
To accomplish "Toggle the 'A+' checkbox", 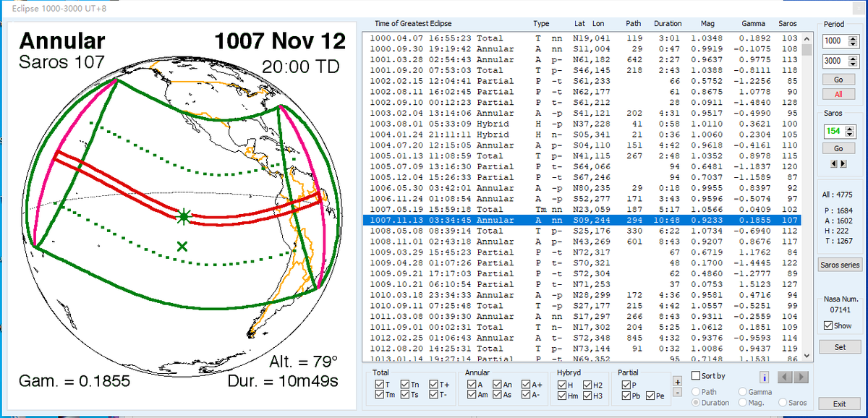I will (x=524, y=385).
